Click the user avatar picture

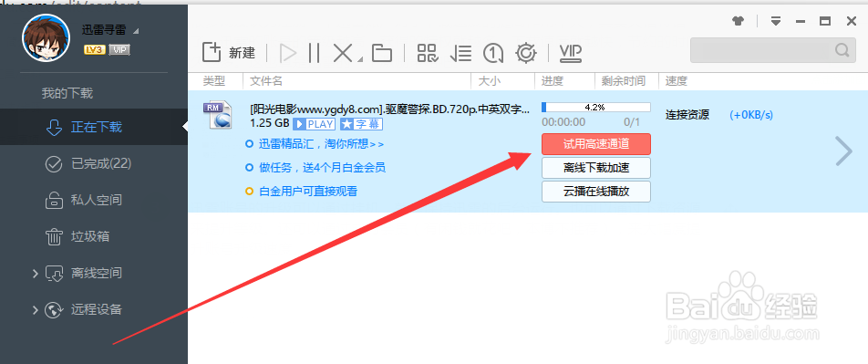pos(46,37)
